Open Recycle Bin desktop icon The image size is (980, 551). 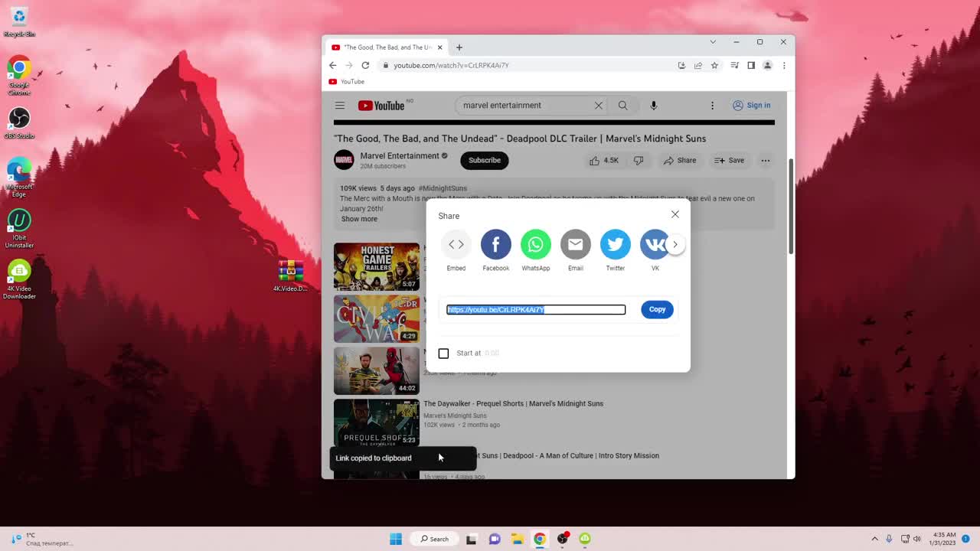[19, 22]
